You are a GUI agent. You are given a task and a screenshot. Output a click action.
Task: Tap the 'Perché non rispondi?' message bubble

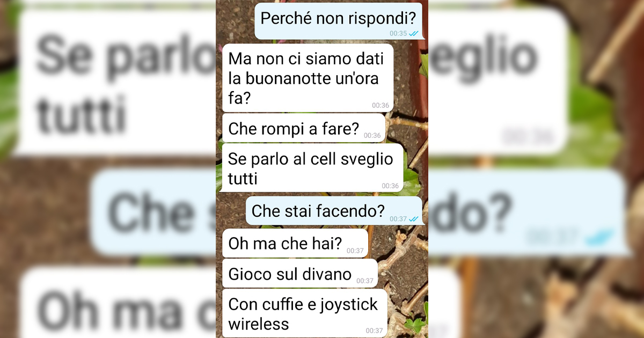(339, 21)
